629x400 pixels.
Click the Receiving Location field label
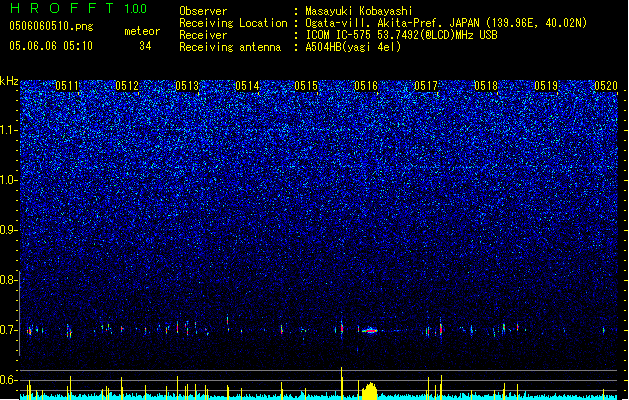click(x=233, y=23)
